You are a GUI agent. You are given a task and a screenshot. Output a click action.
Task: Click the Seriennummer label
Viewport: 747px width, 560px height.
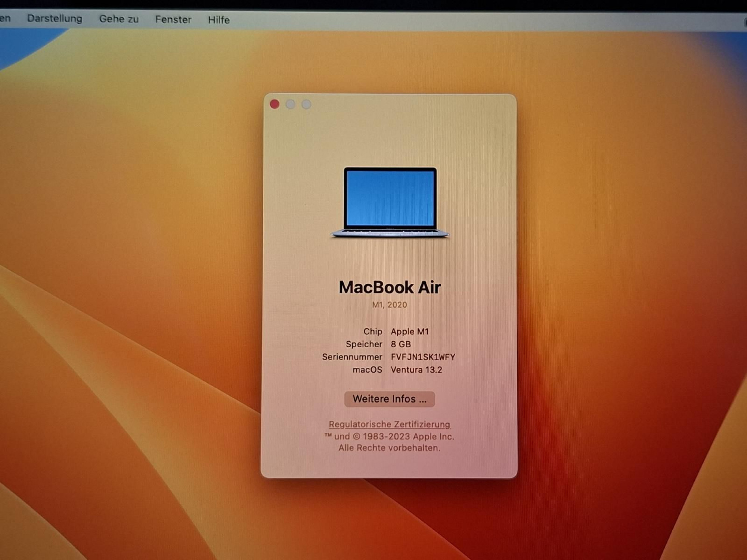(352, 357)
